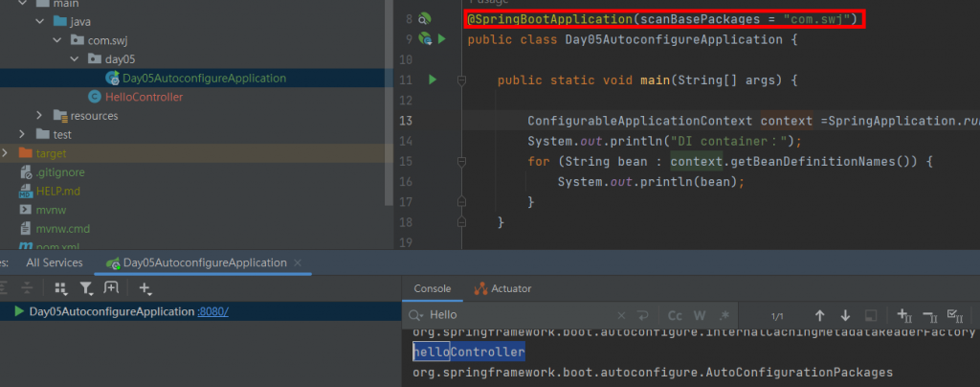Open the Actuator tab
Screen dimensions: 980x387
(x=503, y=288)
